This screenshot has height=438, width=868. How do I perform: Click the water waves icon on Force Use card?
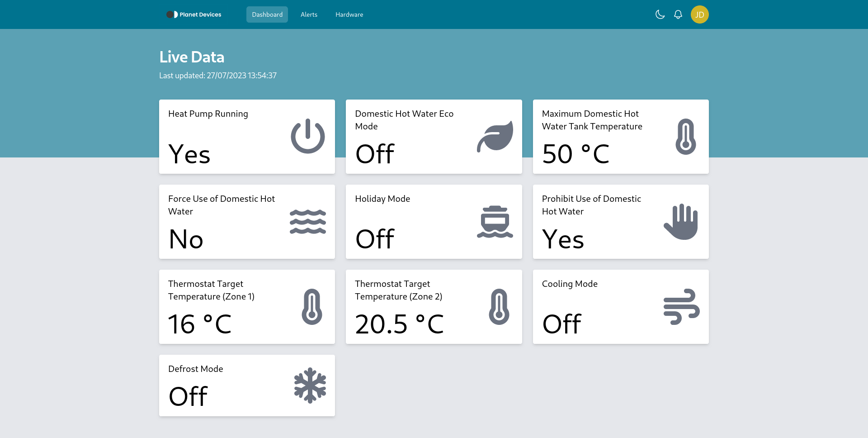click(308, 221)
